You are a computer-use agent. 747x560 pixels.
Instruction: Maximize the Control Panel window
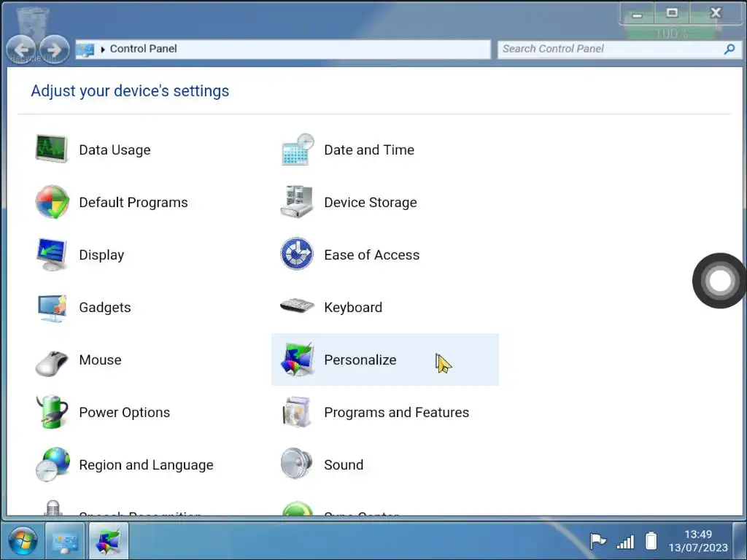point(672,13)
